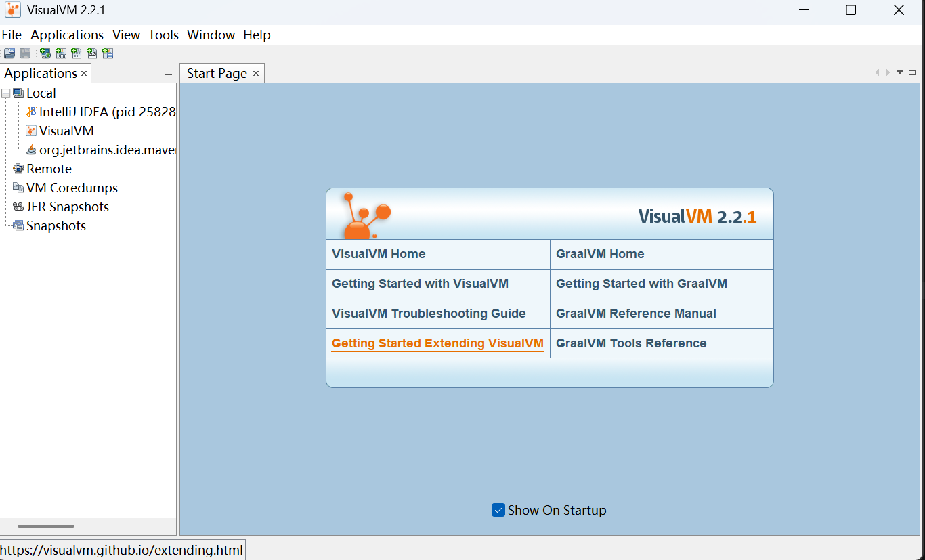925x560 pixels.
Task: Open the GraalVM Home link
Action: pyautogui.click(x=600, y=254)
